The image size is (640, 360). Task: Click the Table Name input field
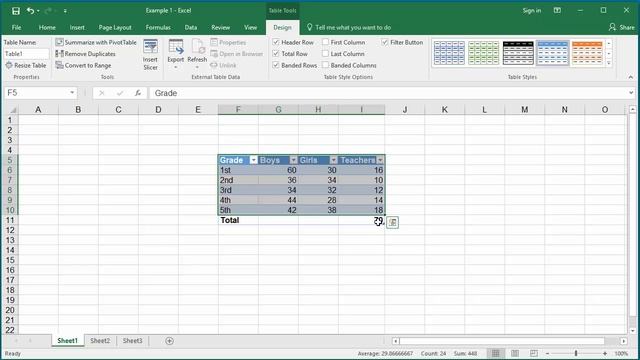pos(26,53)
